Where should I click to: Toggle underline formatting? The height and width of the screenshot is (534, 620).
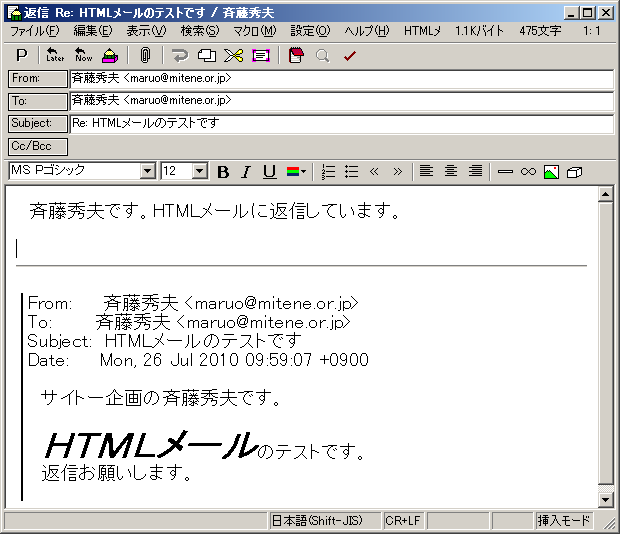270,172
